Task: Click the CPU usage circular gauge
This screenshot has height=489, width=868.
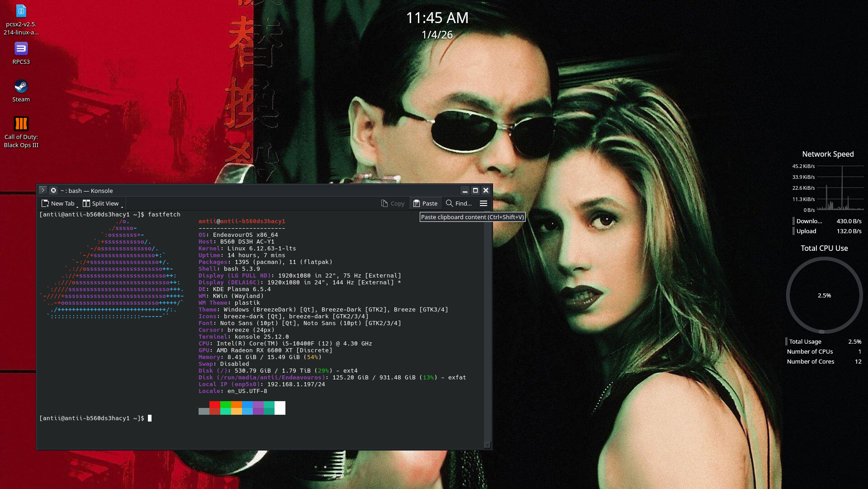Action: click(824, 295)
